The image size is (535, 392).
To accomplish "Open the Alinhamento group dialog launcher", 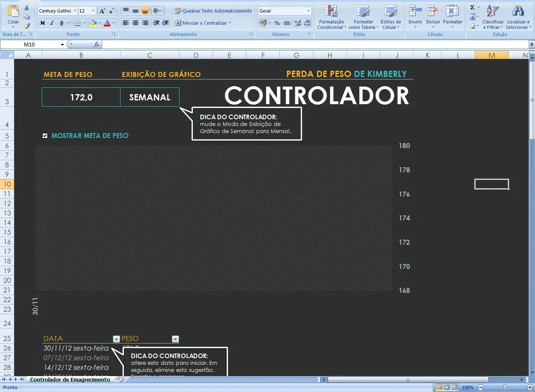I will coord(251,34).
